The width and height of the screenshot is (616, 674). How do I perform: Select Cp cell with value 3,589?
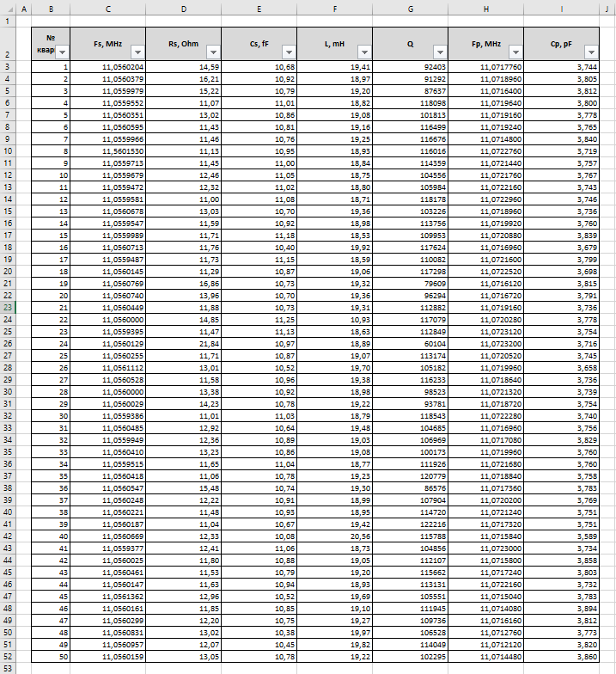pos(562,536)
